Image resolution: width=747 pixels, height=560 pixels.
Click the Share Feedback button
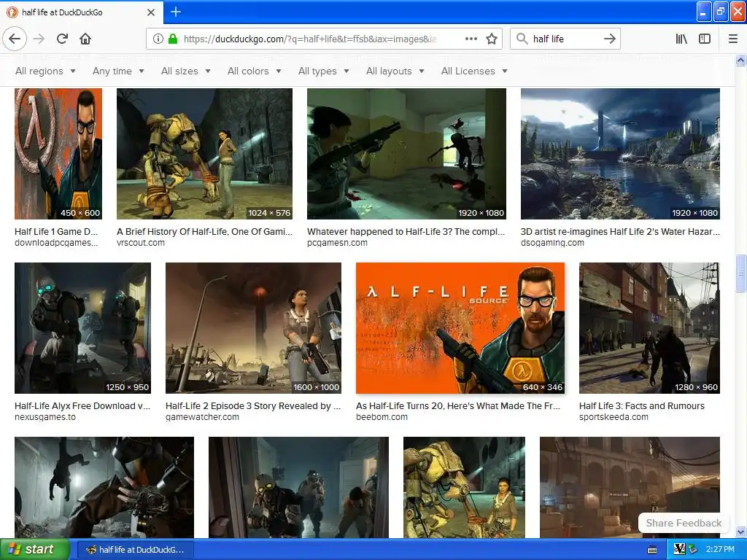tap(683, 523)
